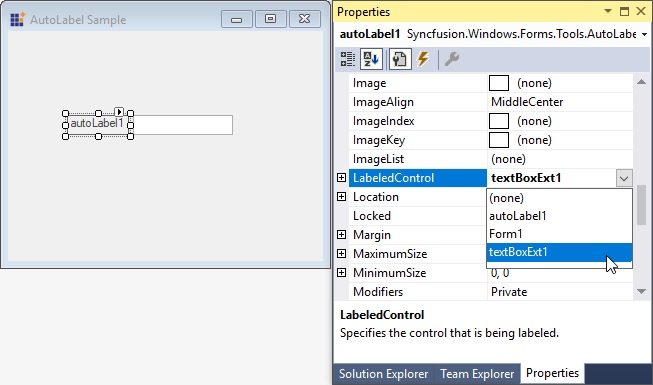The height and width of the screenshot is (385, 653).
Task: Open the autoLabel1 object selector dropdown
Action: (x=644, y=34)
